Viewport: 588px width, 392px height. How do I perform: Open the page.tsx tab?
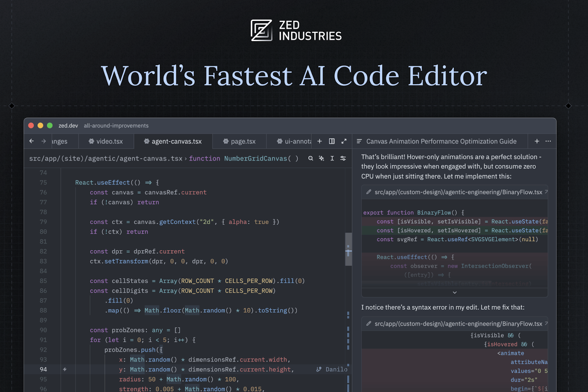click(239, 141)
